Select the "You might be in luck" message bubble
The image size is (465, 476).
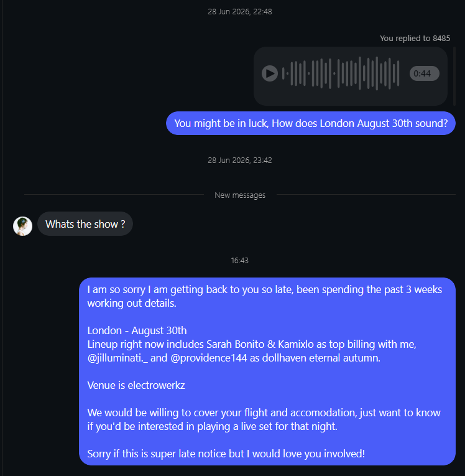(311, 123)
